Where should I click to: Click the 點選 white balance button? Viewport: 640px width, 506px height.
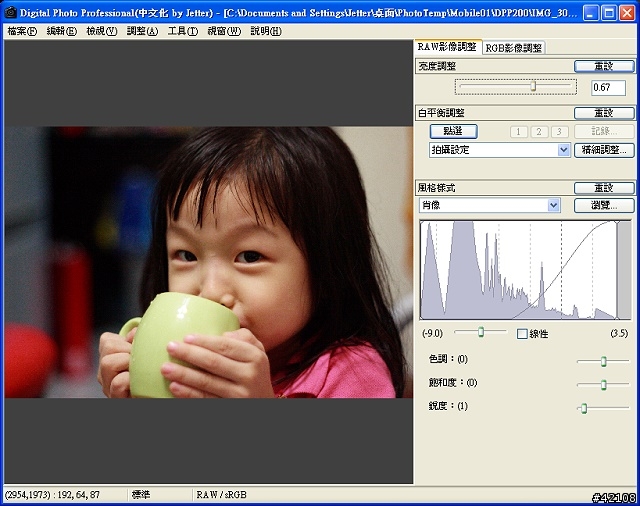coord(453,131)
